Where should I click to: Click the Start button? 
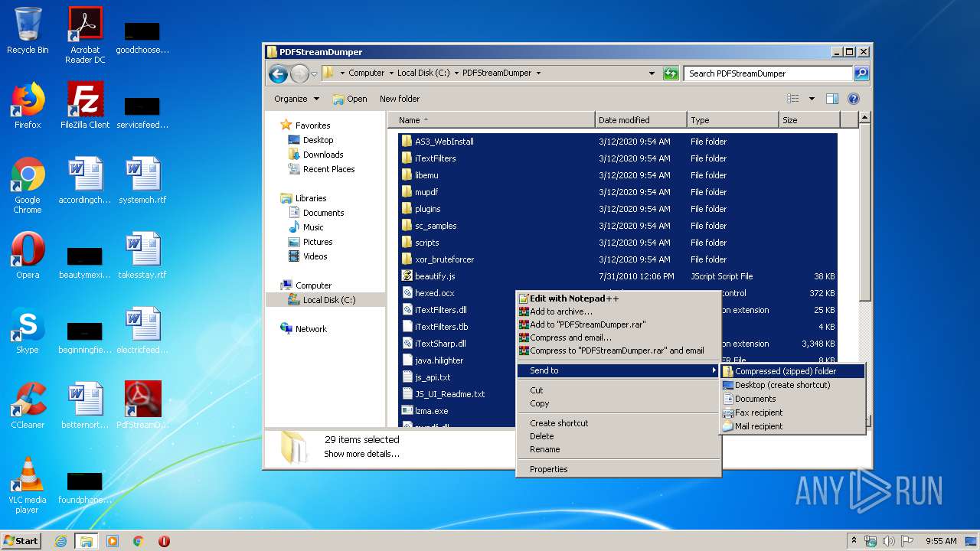point(21,540)
